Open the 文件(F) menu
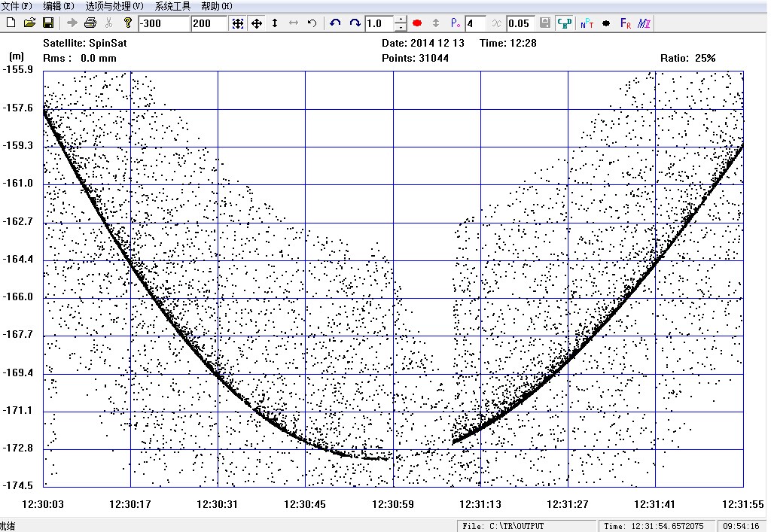The width and height of the screenshot is (771, 532). coord(17,6)
